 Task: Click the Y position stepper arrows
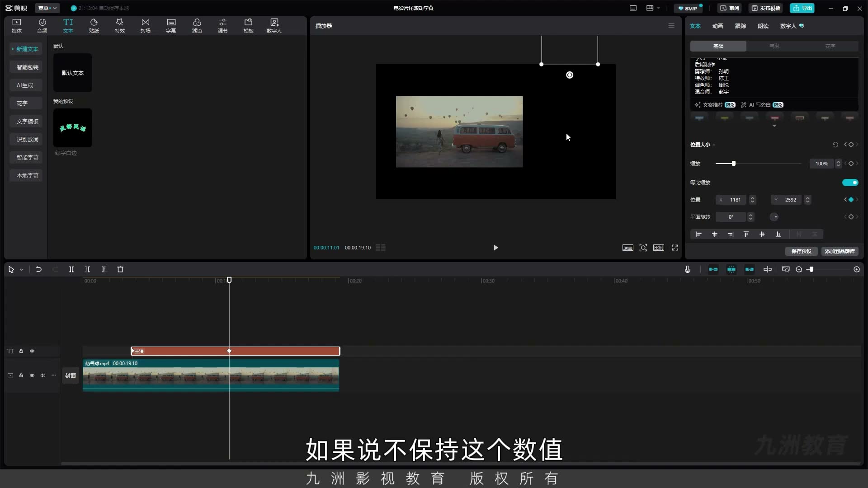(x=808, y=200)
